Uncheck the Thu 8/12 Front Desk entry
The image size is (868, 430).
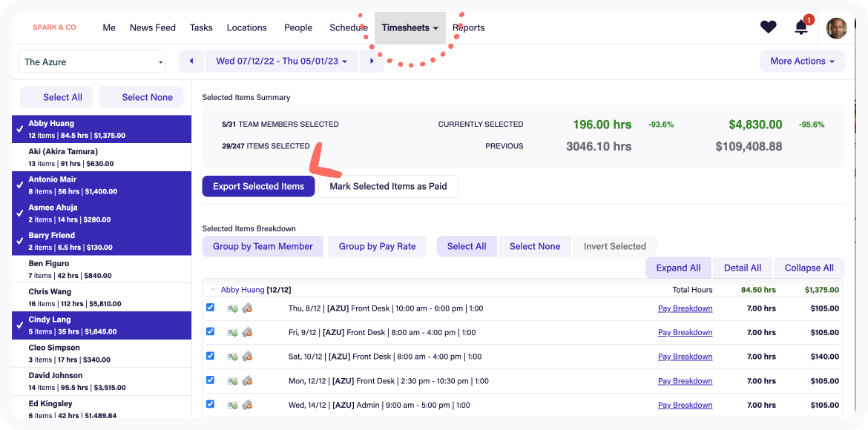click(210, 308)
